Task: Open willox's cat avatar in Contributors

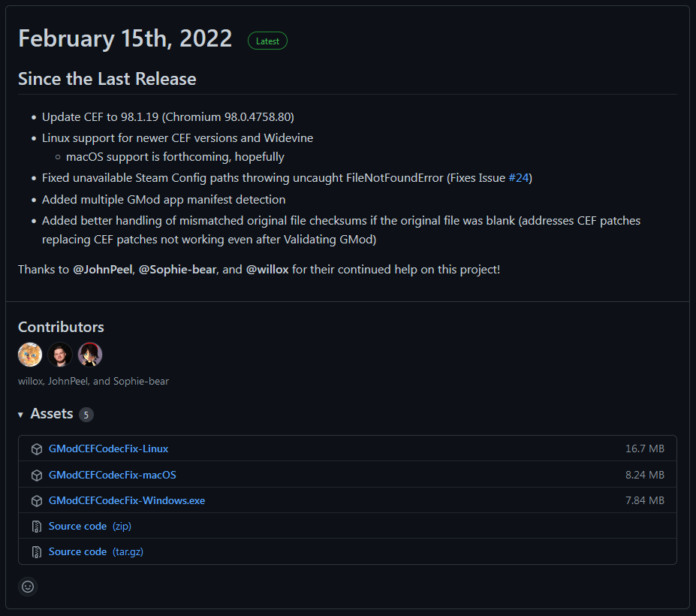Action: [30, 355]
